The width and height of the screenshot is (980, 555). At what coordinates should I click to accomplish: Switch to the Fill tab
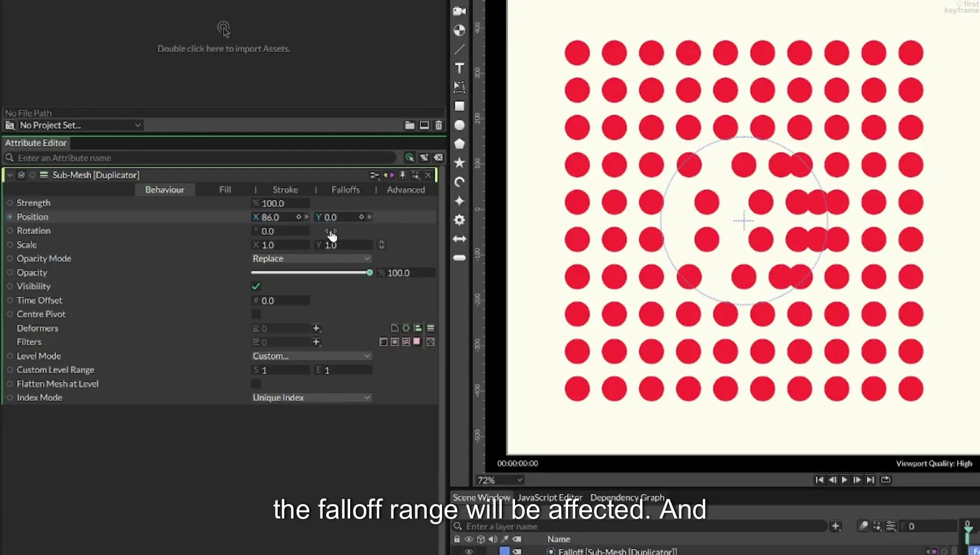[225, 190]
